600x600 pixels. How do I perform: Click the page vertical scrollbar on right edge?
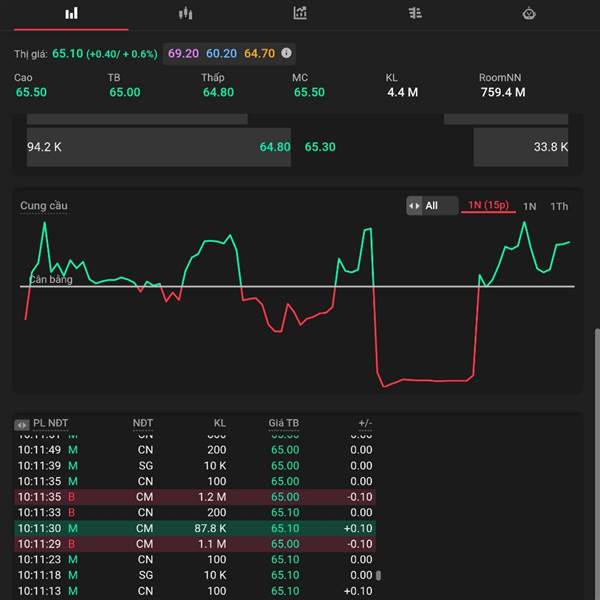(x=597, y=463)
